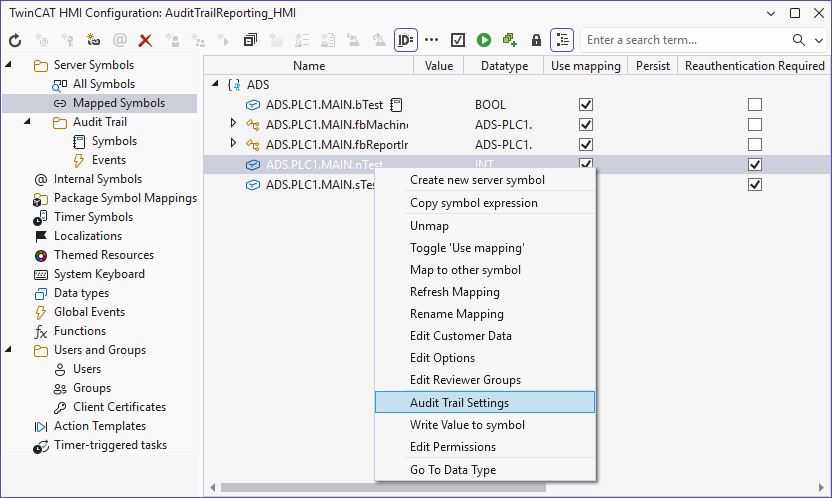This screenshot has width=832, height=498.
Task: Click the padlock toolbar icon
Action: (536, 40)
